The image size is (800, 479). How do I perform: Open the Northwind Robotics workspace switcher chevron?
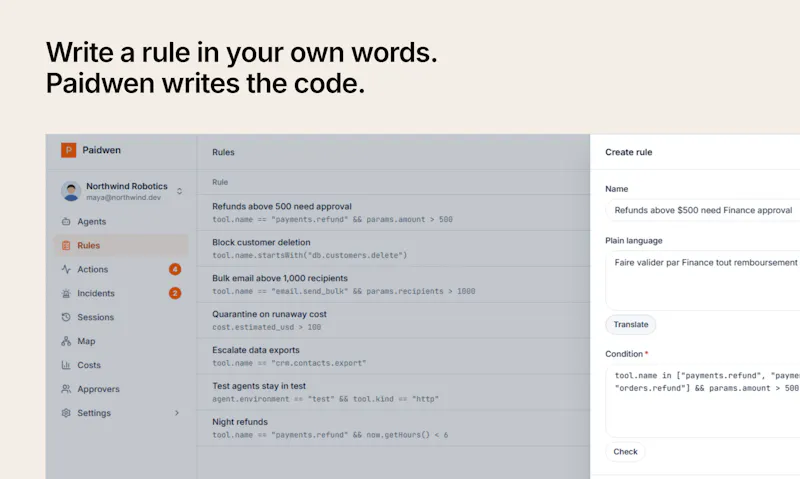(180, 191)
